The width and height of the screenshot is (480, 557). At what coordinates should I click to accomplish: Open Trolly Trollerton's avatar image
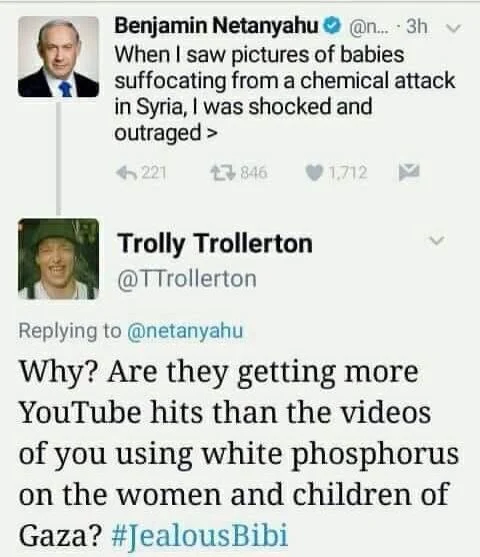[x=59, y=259]
